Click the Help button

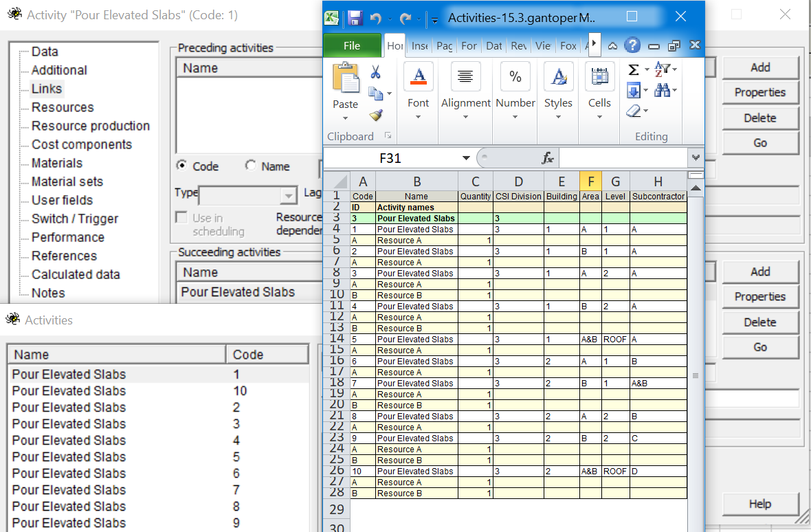click(760, 504)
